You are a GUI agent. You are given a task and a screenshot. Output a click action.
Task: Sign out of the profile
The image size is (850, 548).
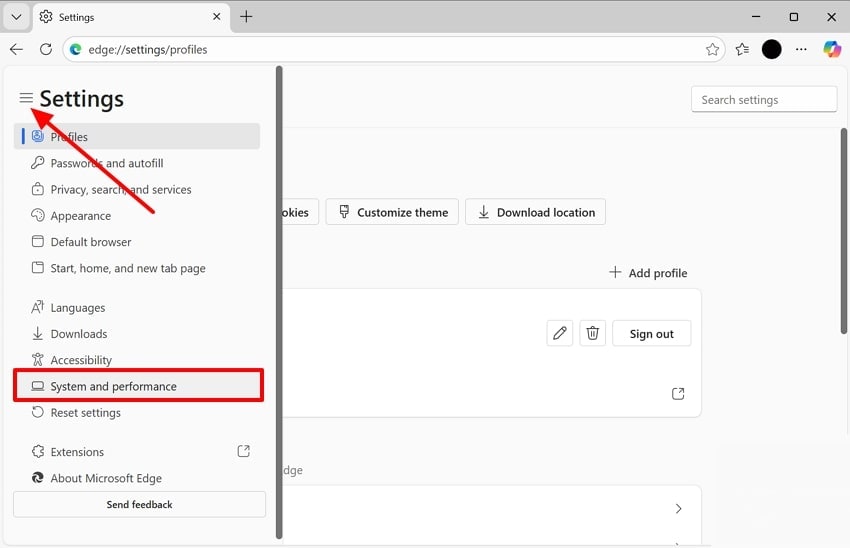click(652, 333)
